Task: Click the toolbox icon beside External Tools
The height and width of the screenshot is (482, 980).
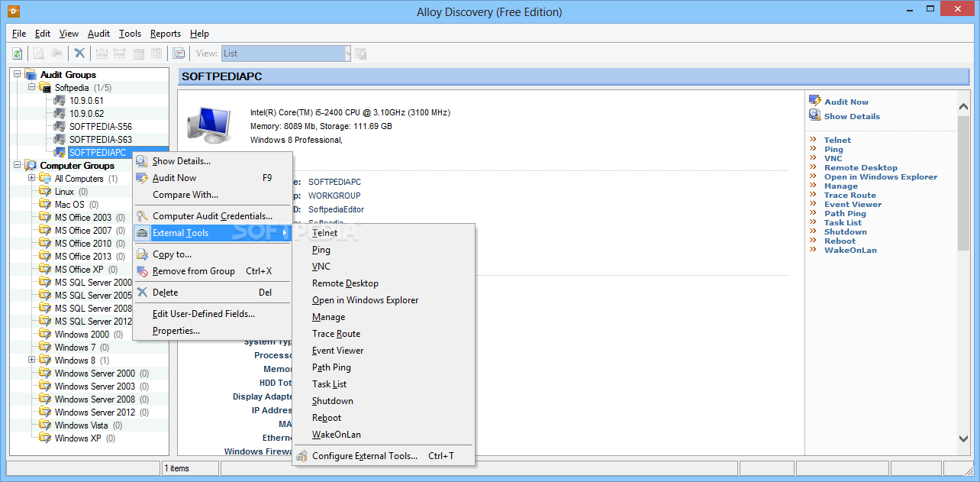Action: 142,233
